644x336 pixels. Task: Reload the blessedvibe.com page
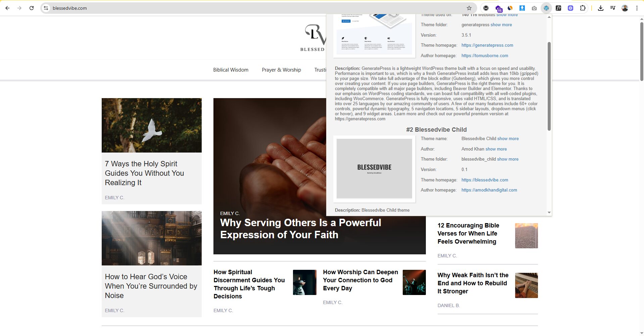pos(32,8)
